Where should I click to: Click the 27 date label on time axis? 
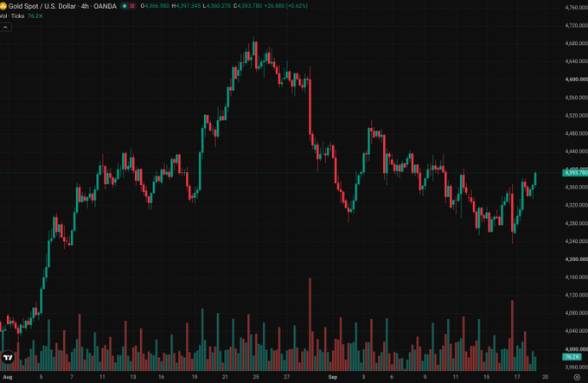[x=286, y=377]
